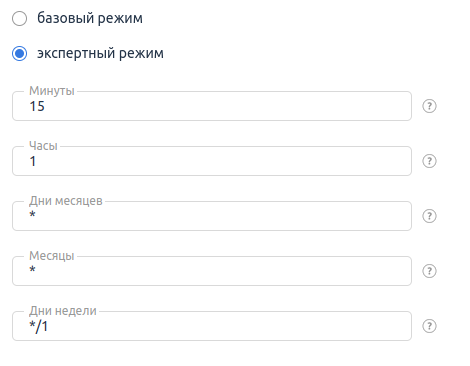Click the Дни недели floating field label
Screen dimensions: 470x366
pos(63,311)
